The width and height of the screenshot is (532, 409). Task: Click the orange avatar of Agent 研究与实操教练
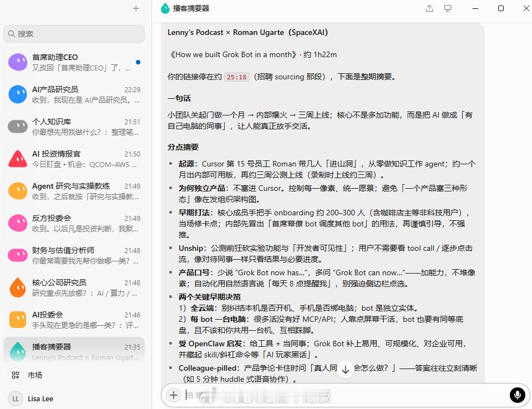[18, 191]
